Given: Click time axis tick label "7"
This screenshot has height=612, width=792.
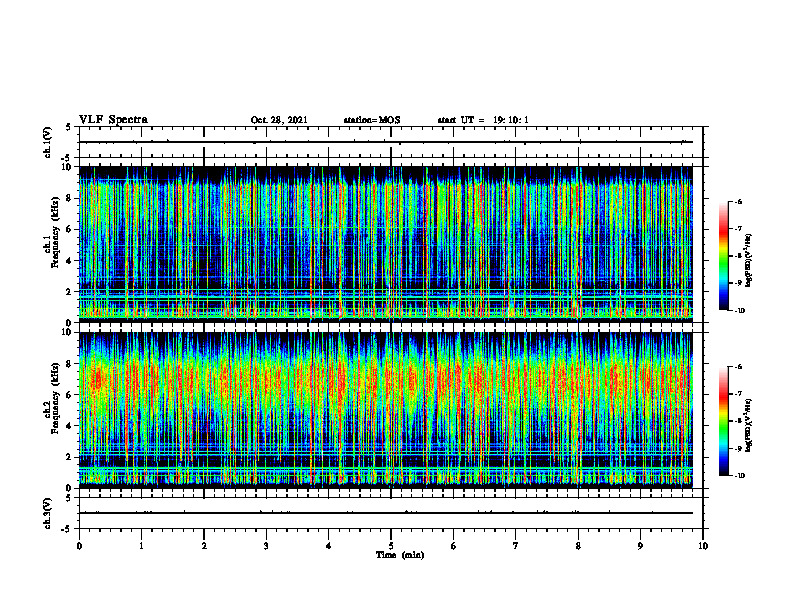Looking at the screenshot, I should [516, 546].
